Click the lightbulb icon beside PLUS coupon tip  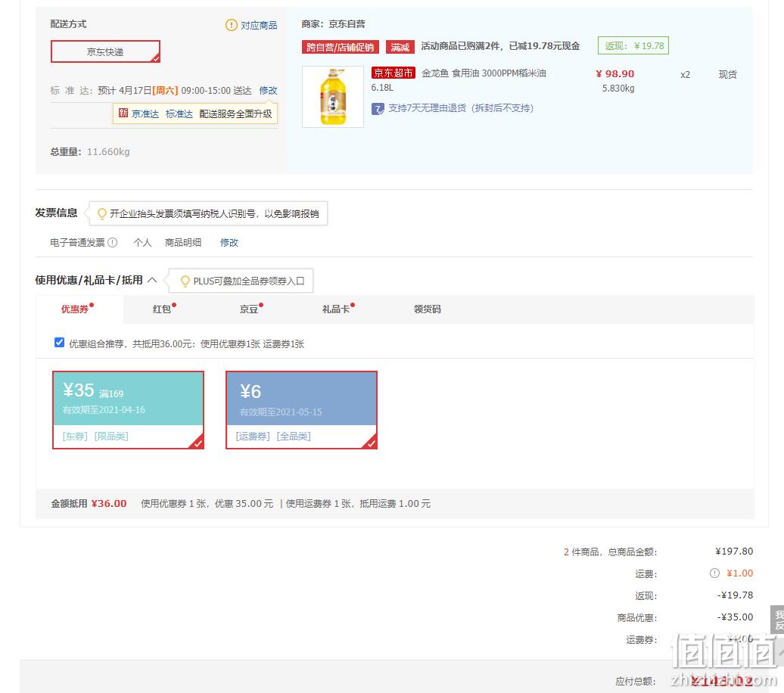185,281
